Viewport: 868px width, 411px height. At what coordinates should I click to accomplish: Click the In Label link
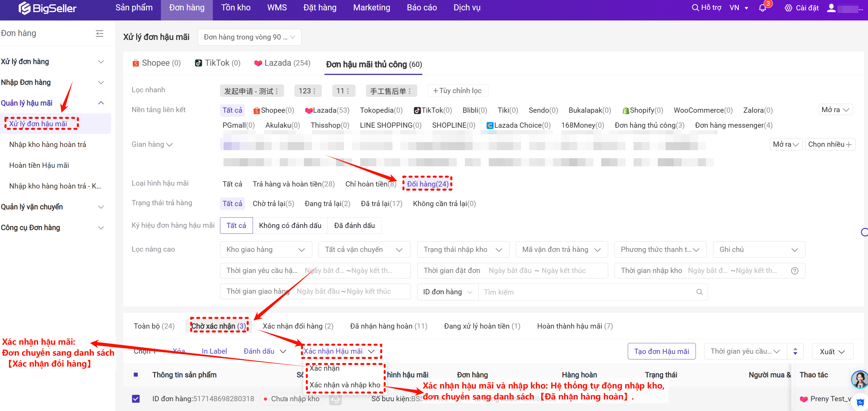coord(214,351)
